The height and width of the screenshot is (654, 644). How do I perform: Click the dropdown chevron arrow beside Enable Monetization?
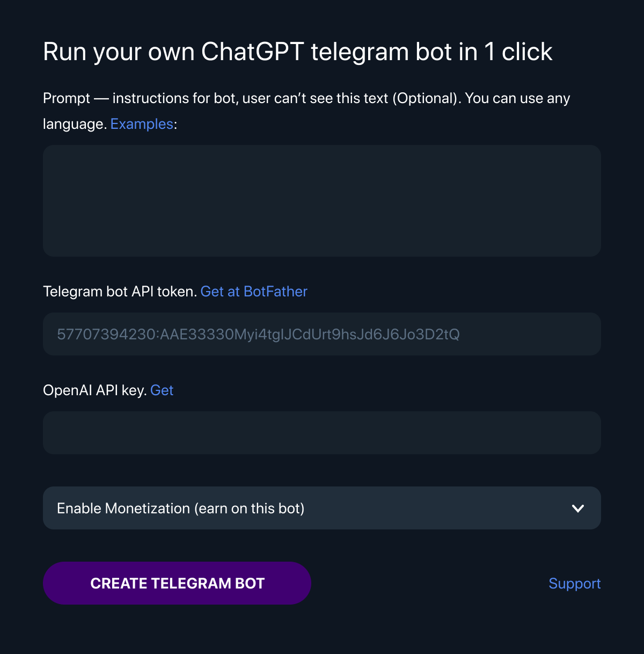click(x=578, y=508)
